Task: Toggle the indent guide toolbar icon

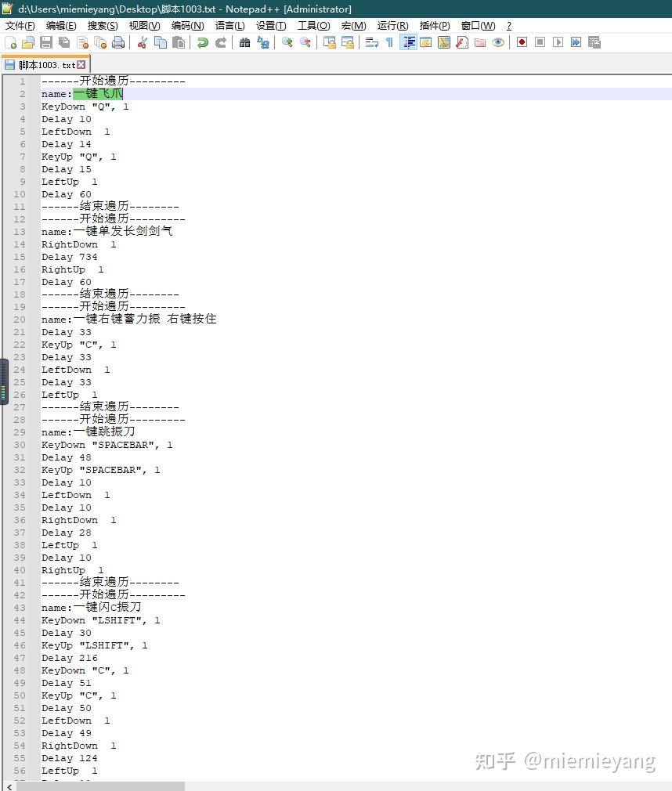Action: (408, 43)
